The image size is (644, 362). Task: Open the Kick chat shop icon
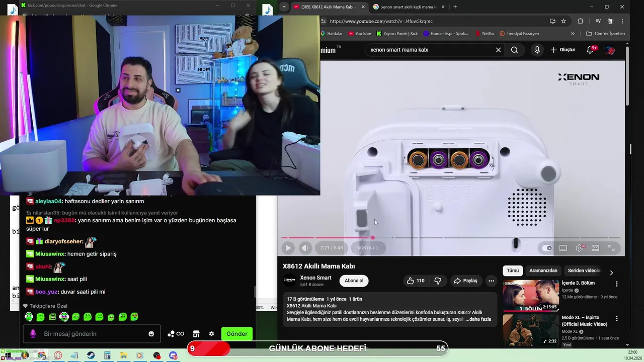click(196, 334)
